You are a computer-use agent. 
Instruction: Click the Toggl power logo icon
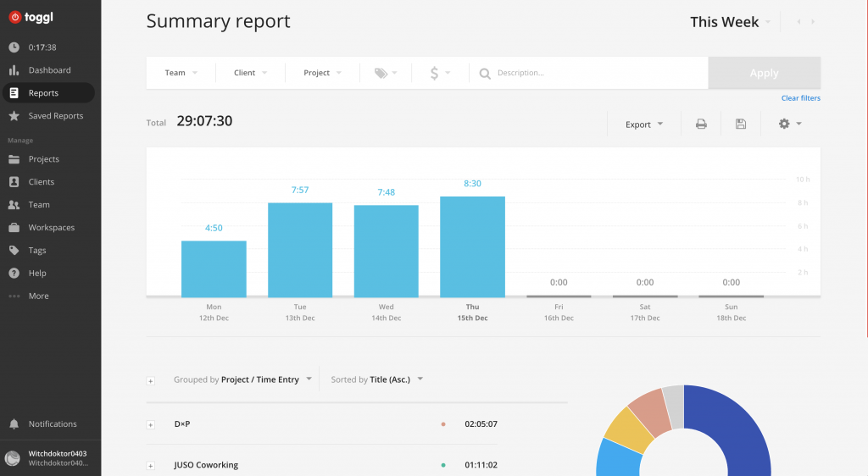pos(15,17)
